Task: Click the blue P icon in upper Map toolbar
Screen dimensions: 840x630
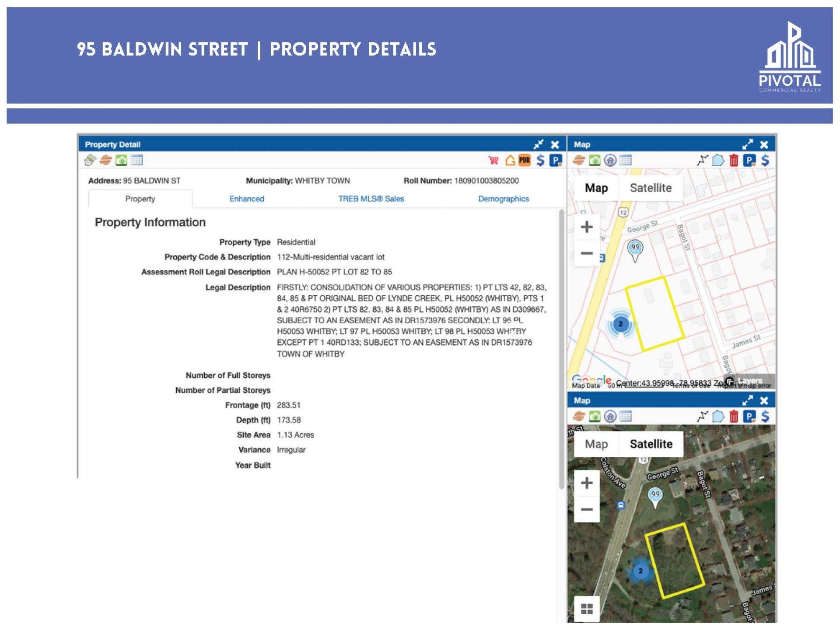Action: (x=749, y=161)
